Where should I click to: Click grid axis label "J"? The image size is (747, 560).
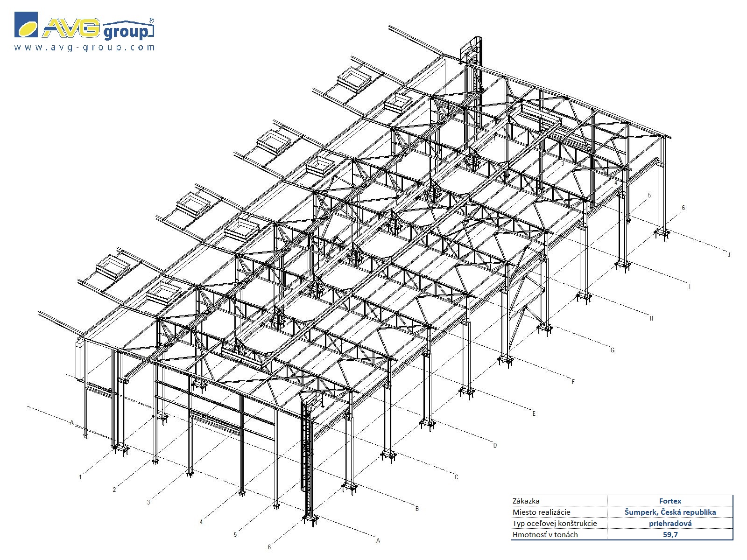point(728,255)
